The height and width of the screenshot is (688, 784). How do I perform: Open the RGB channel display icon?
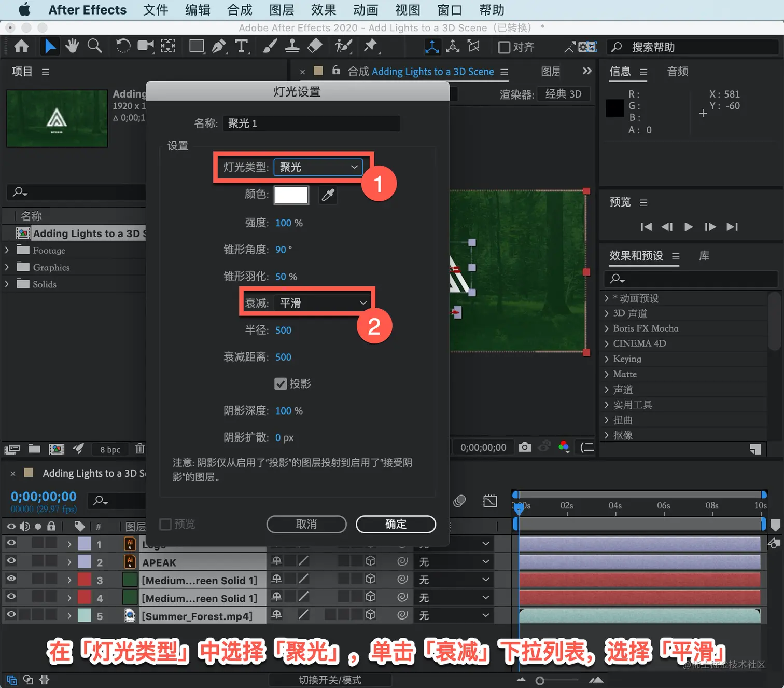pyautogui.click(x=564, y=447)
